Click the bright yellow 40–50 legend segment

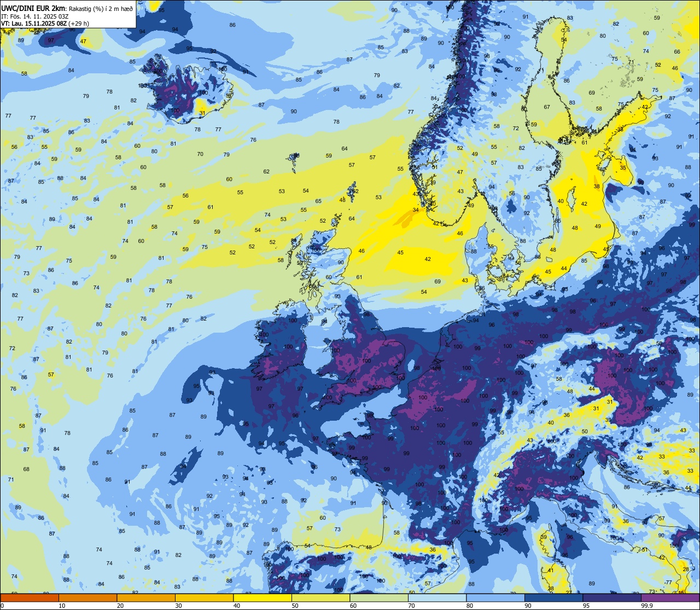[262, 597]
